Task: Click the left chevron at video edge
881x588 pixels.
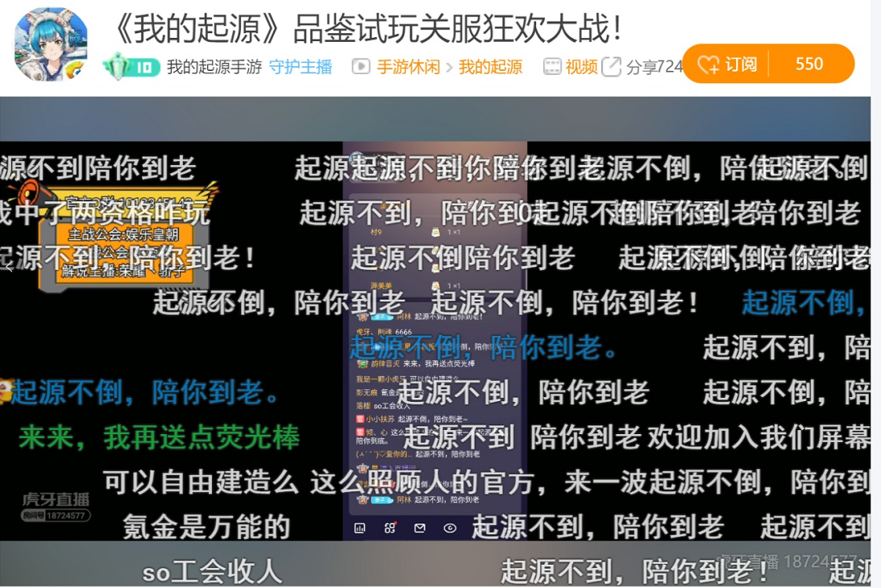Action: tap(9, 268)
